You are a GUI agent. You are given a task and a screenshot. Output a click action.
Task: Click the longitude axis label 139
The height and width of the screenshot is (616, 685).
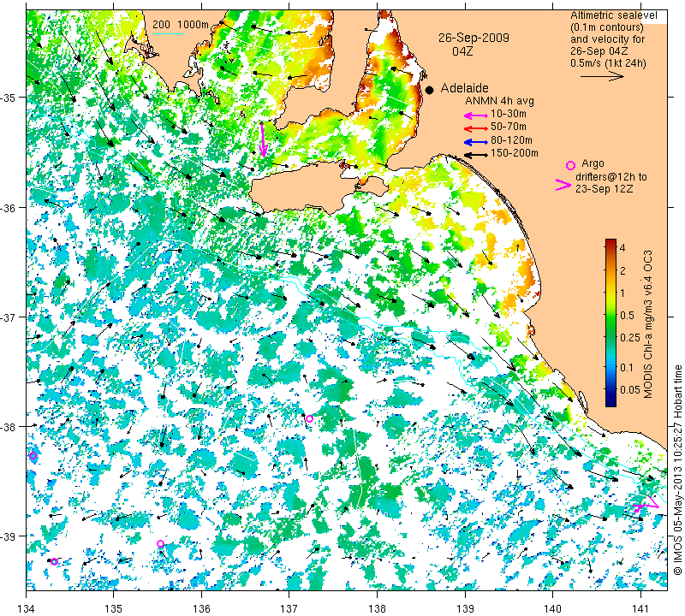tap(465, 608)
